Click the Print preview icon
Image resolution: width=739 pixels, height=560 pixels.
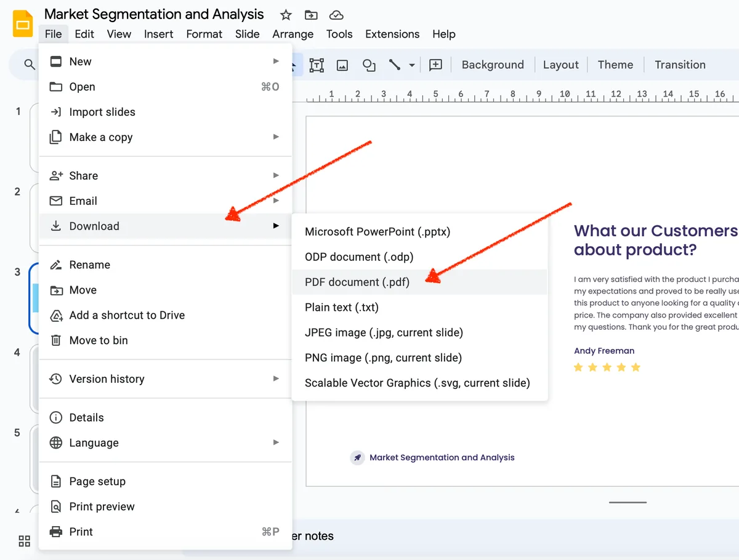click(56, 506)
